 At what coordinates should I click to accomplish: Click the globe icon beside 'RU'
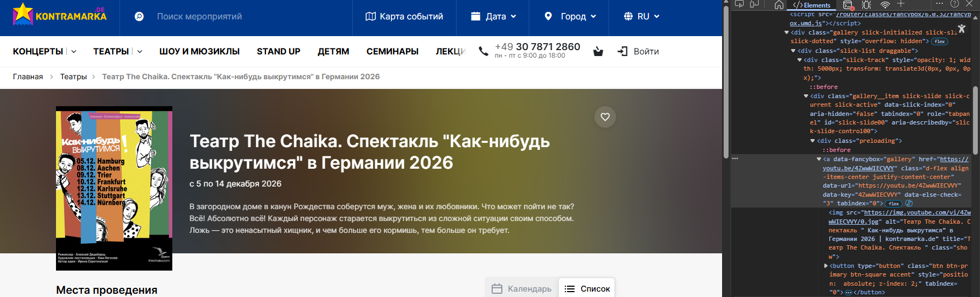click(628, 16)
